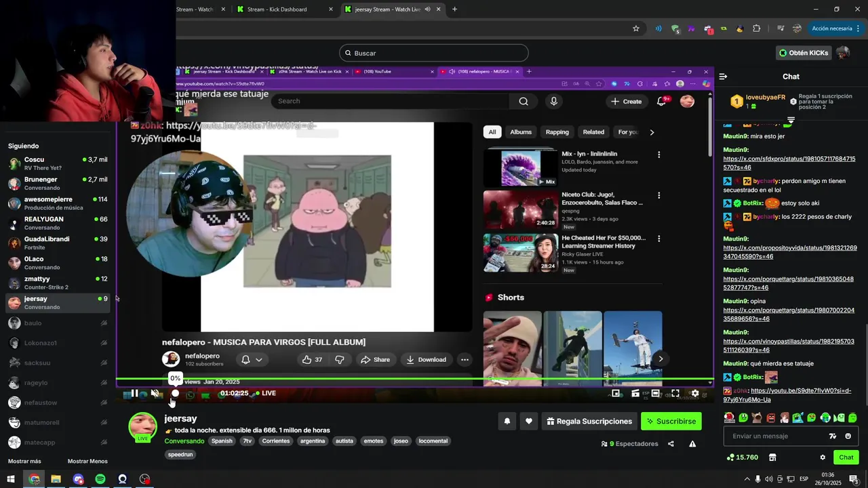Screen dimensions: 868x488
Task: Open zmattyy channel in sidebar
Action: click(x=58, y=283)
